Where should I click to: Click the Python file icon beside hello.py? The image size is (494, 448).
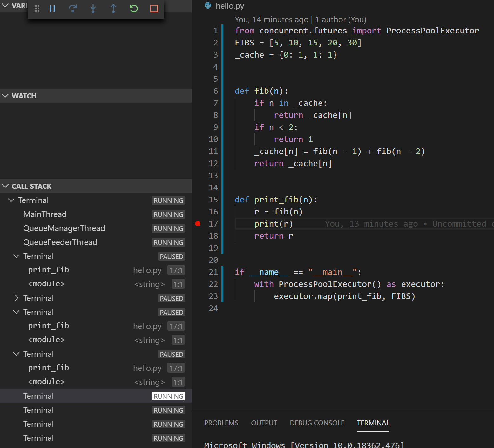[x=208, y=6]
